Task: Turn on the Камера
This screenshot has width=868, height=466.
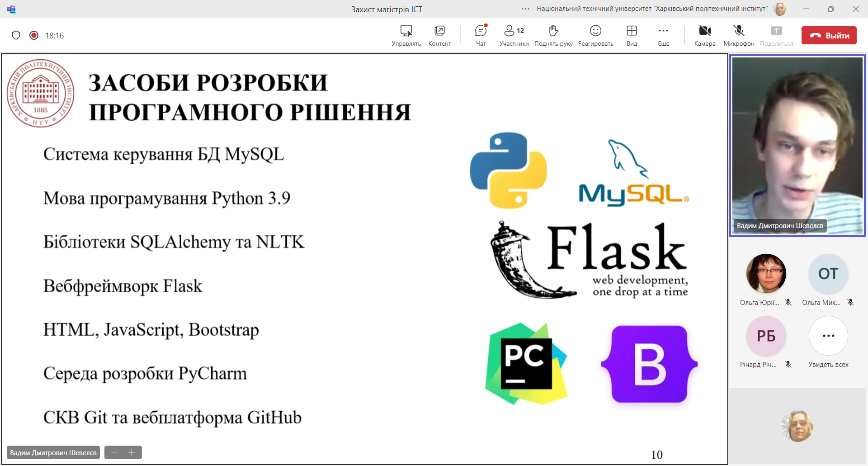Action: pyautogui.click(x=705, y=35)
